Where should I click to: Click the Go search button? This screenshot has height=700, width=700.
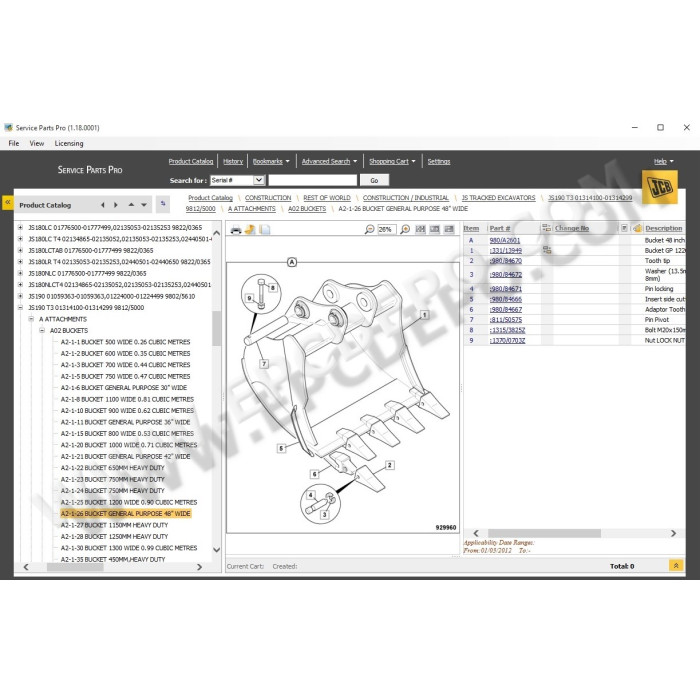(x=374, y=180)
